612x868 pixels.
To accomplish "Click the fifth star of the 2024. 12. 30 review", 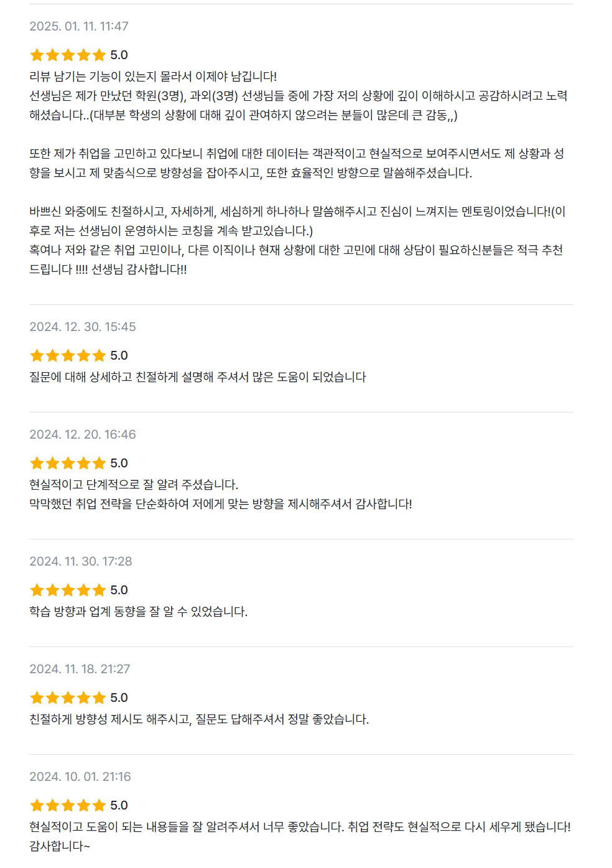I will coord(99,355).
